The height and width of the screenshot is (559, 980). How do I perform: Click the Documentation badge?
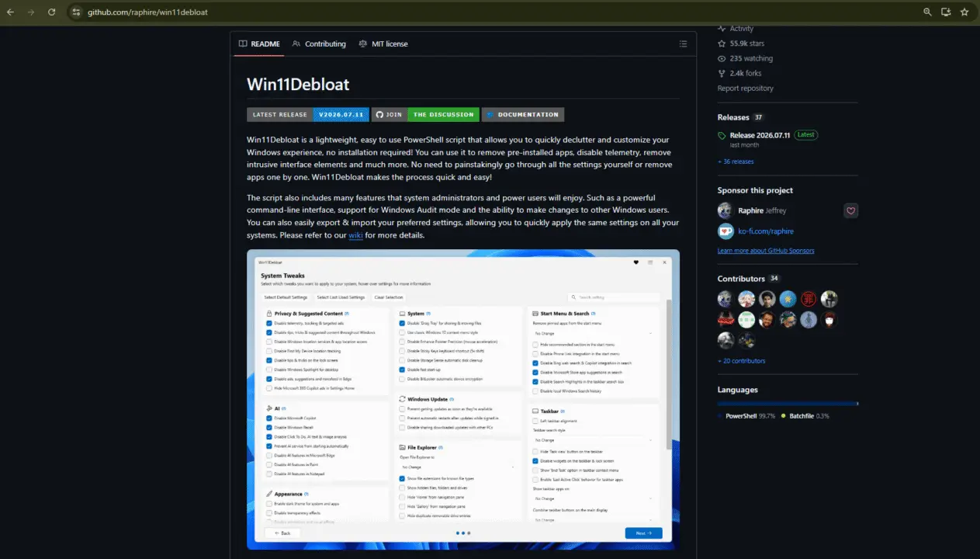523,114
